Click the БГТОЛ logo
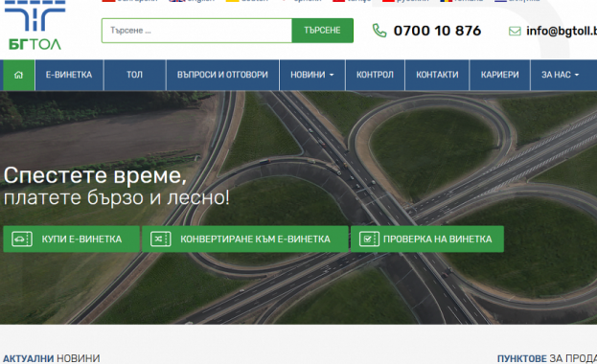597x364 pixels. click(x=34, y=25)
